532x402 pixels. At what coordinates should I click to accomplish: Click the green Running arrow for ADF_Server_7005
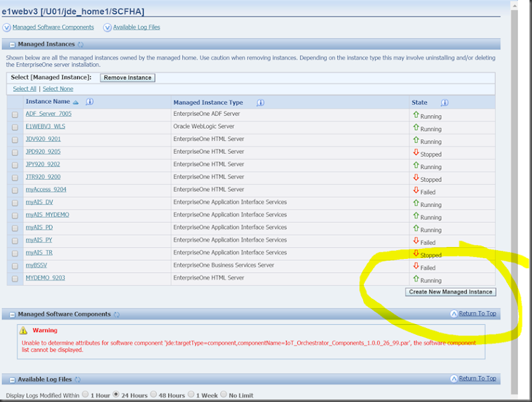416,114
